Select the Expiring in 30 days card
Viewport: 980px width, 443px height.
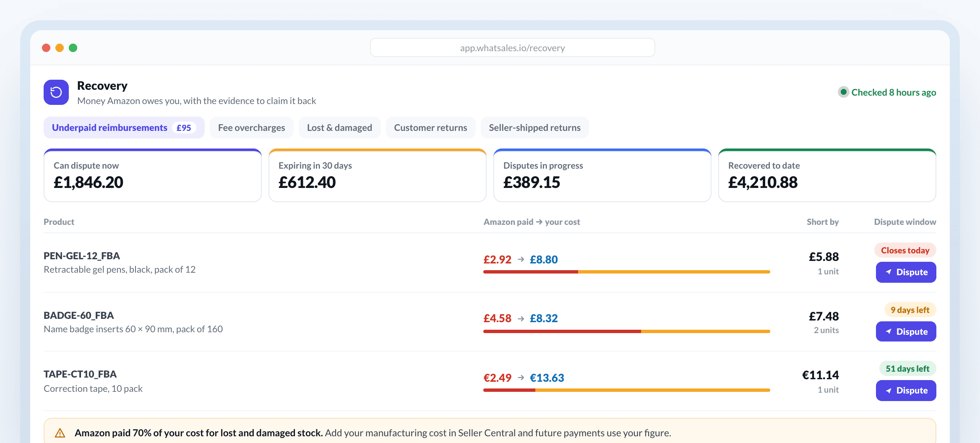point(378,175)
